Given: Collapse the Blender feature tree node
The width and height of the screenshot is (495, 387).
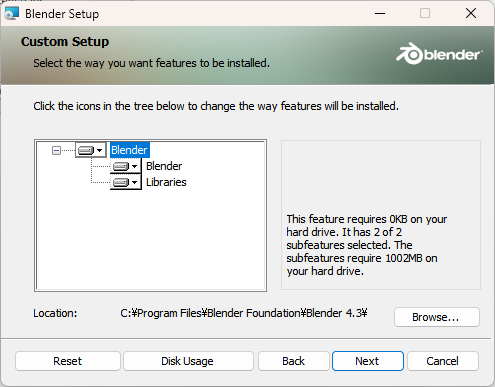Looking at the screenshot, I should click(56, 151).
